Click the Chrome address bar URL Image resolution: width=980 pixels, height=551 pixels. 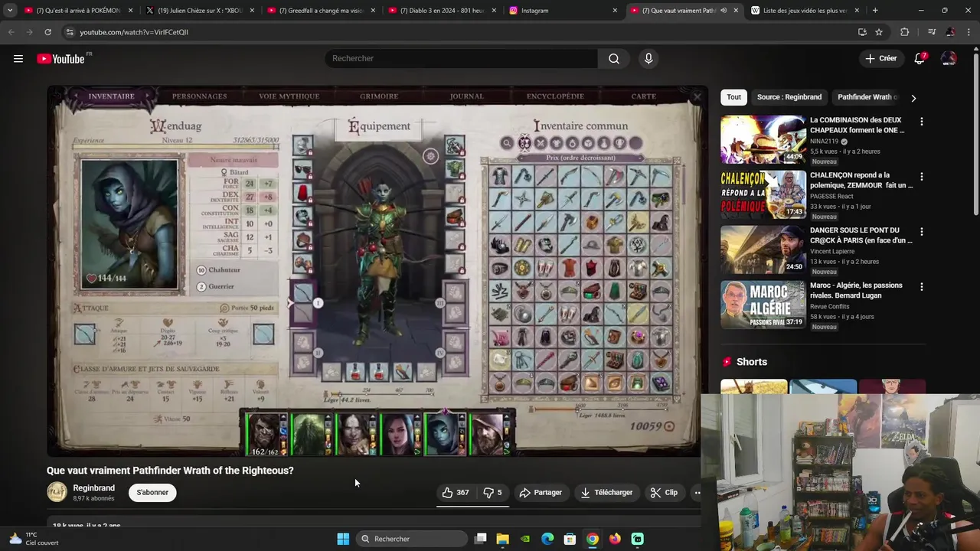(134, 32)
